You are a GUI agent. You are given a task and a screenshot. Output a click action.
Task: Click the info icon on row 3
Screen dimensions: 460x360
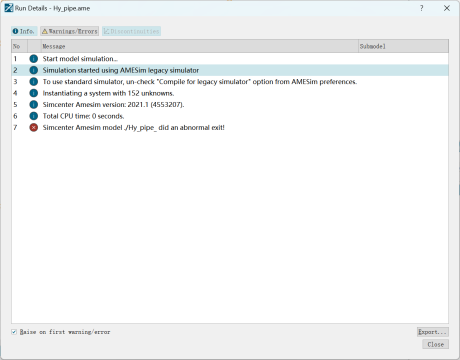(x=34, y=82)
